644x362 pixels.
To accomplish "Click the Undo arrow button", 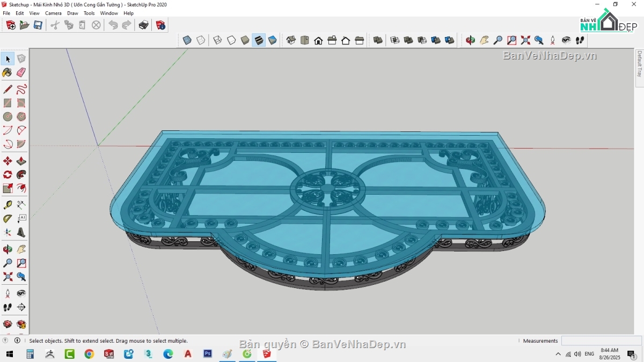I will pyautogui.click(x=113, y=24).
